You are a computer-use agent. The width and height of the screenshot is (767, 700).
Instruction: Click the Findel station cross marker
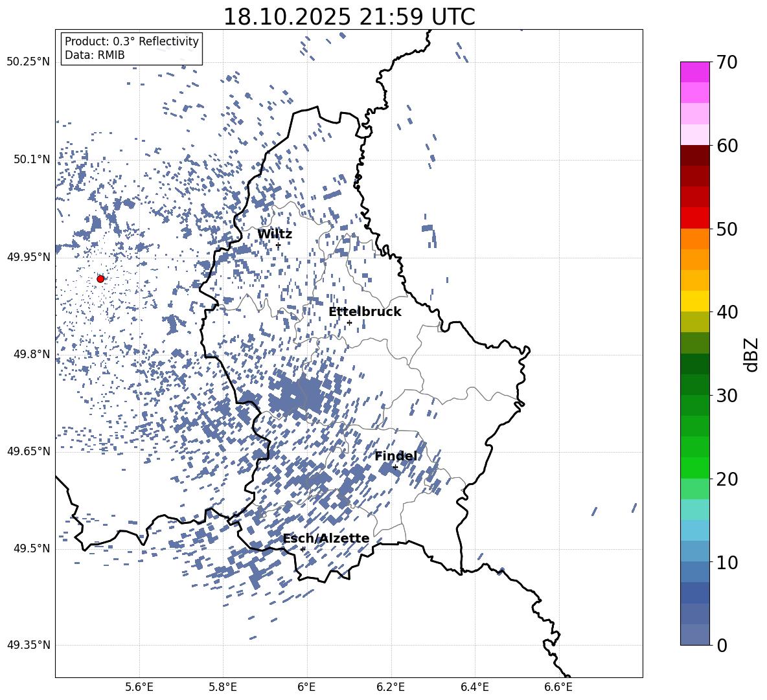click(395, 468)
